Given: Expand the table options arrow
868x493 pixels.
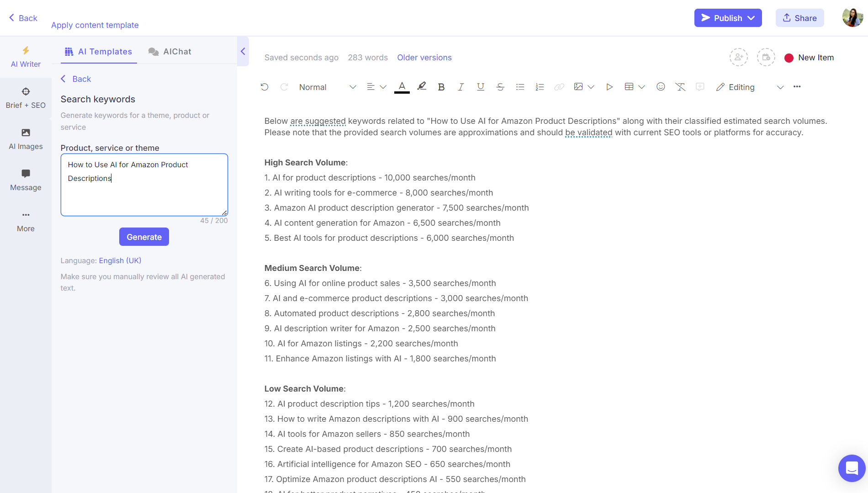Looking at the screenshot, I should 641,87.
